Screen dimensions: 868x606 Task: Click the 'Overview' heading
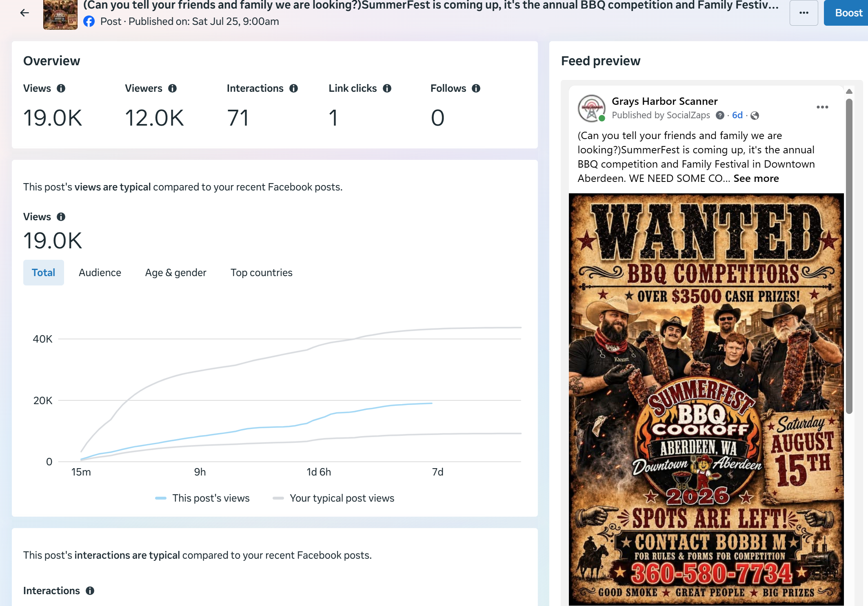(52, 61)
